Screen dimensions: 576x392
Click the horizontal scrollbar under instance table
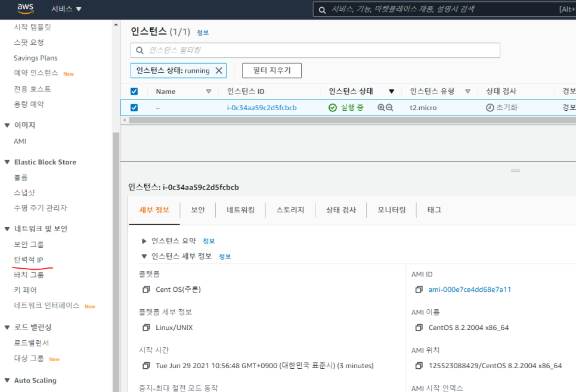[x=352, y=120]
